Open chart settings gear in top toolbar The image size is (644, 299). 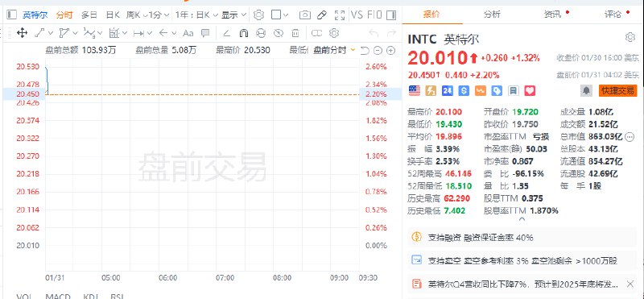258,15
